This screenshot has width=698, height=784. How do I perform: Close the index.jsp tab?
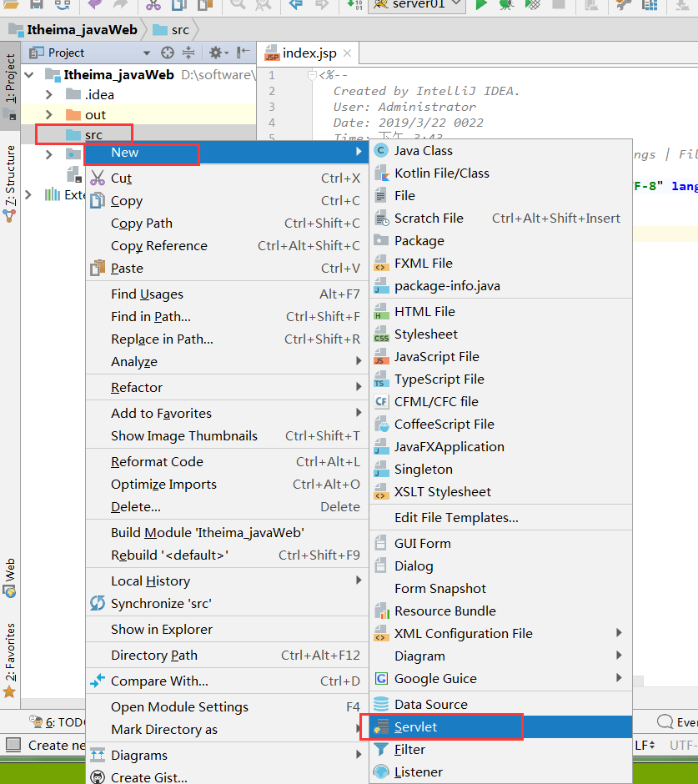tap(348, 53)
